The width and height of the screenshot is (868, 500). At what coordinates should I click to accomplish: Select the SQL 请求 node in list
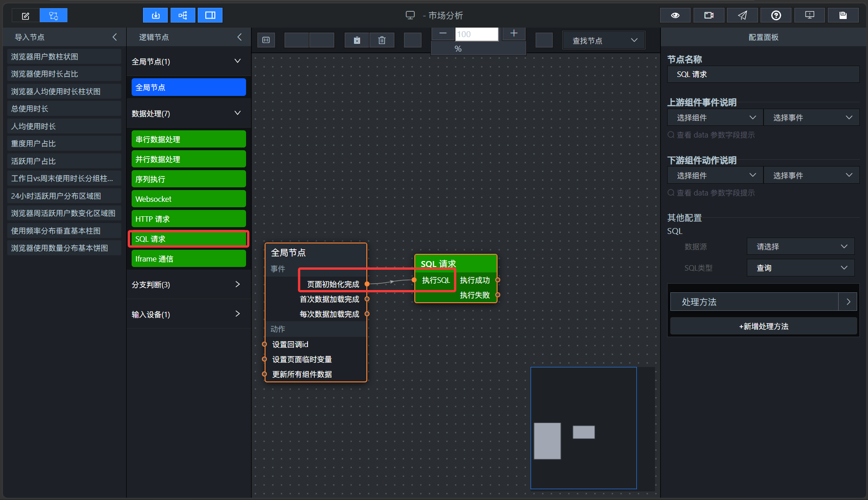(189, 239)
